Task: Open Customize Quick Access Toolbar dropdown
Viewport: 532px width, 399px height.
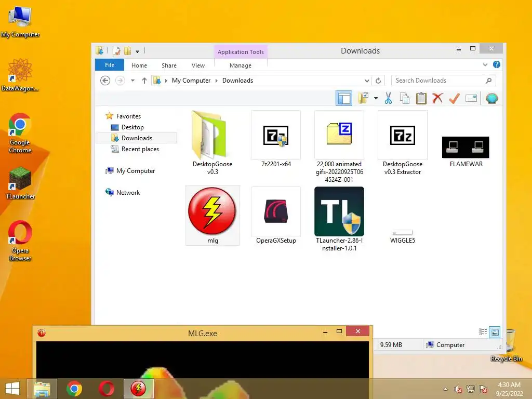Action: click(137, 51)
